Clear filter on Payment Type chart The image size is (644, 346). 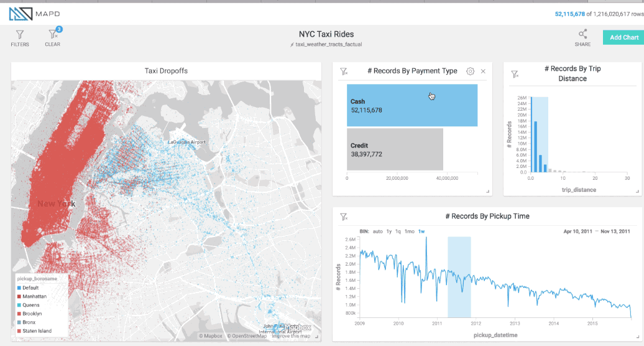pyautogui.click(x=344, y=72)
